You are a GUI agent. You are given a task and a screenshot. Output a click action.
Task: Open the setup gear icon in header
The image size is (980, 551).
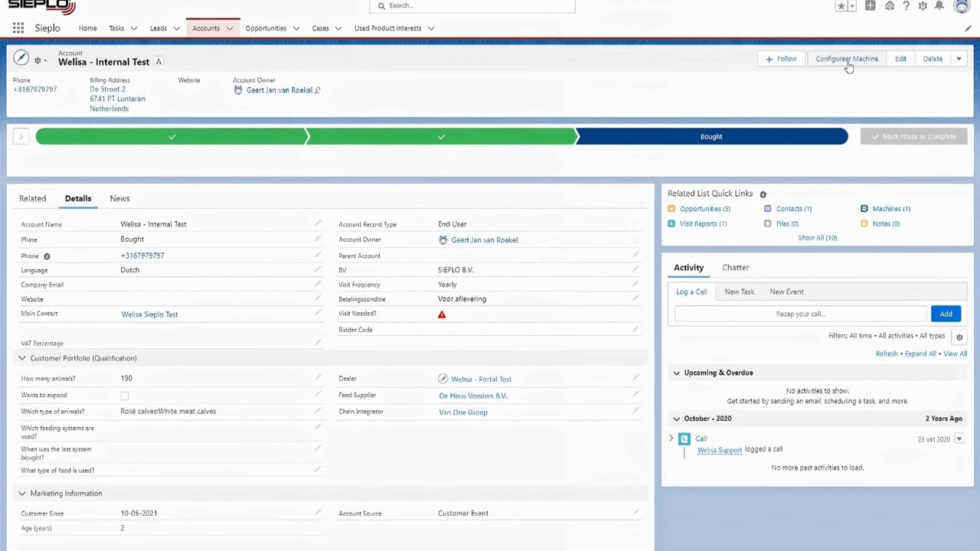point(923,6)
